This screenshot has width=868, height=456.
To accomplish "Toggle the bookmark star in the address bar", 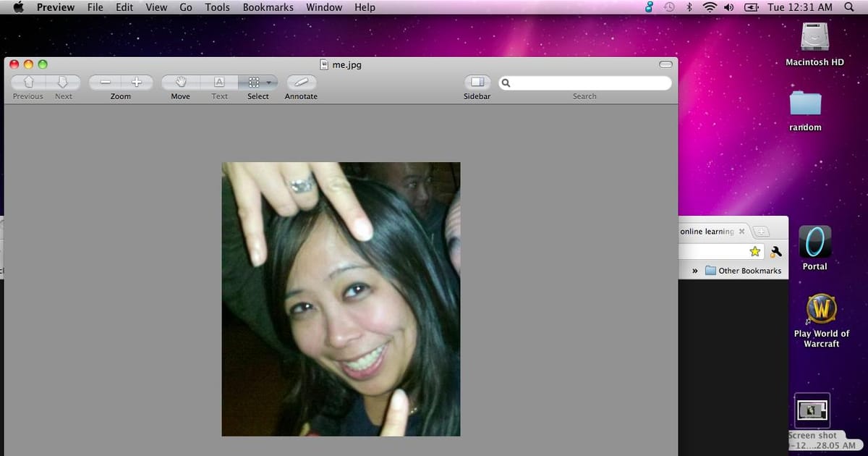I will pyautogui.click(x=754, y=251).
